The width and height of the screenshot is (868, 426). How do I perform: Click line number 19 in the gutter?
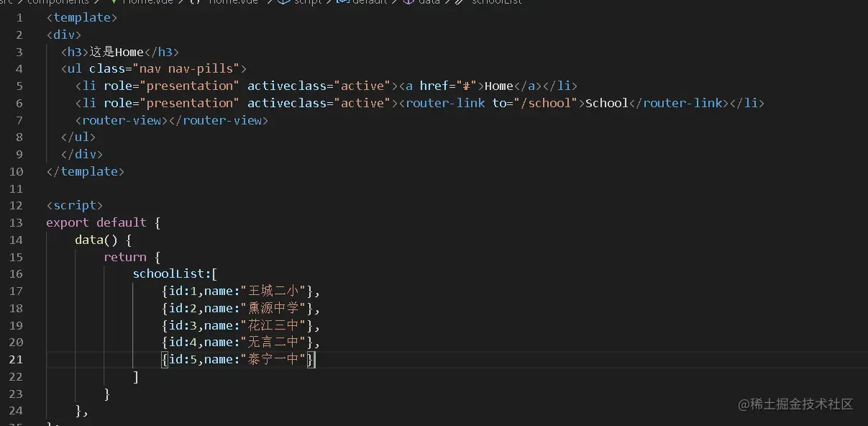coord(16,325)
